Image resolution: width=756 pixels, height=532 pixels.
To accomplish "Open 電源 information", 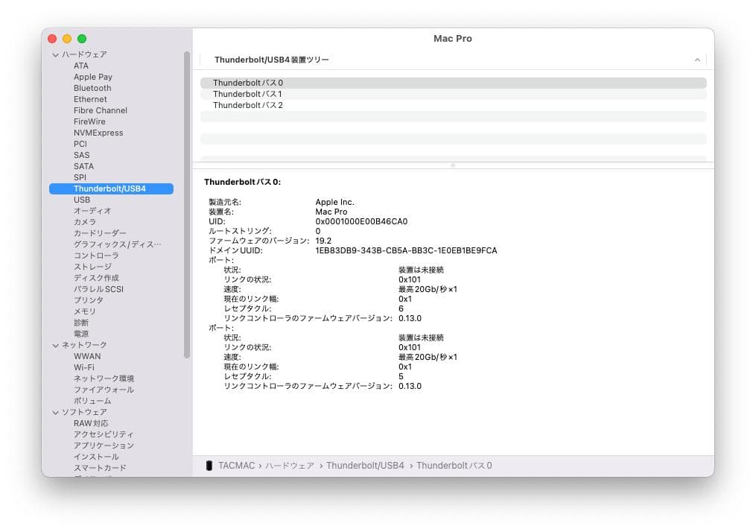I will [80, 334].
